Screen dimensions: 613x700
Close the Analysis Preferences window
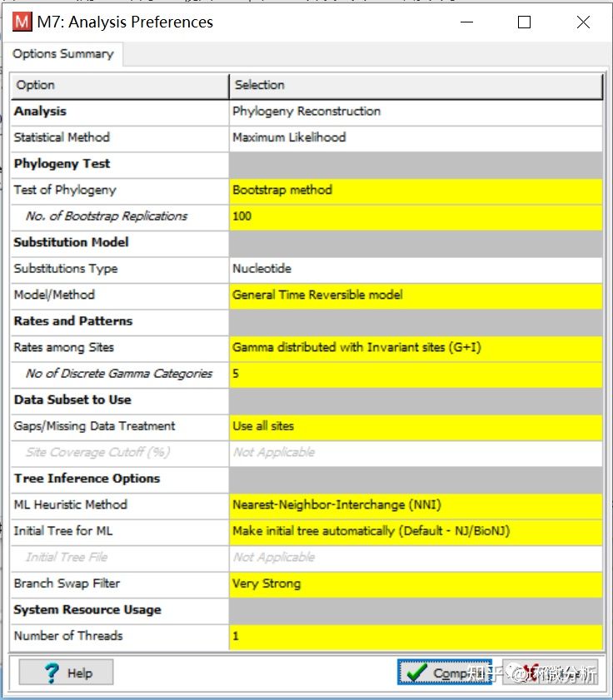coord(583,22)
